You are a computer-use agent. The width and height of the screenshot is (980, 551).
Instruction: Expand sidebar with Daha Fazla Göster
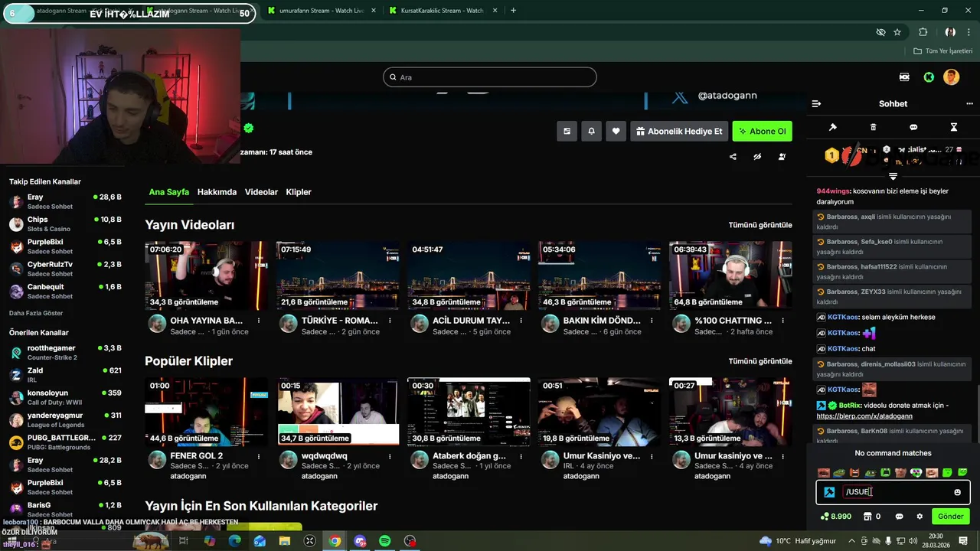click(x=36, y=313)
